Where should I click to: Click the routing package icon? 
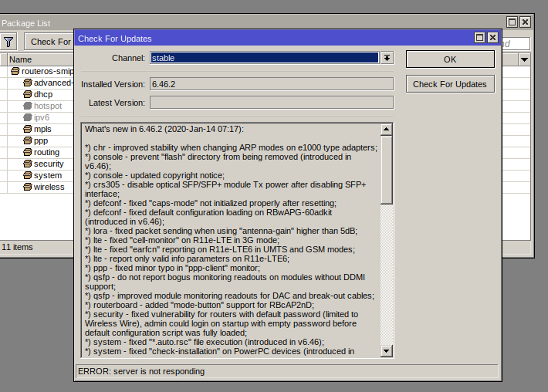(x=28, y=152)
